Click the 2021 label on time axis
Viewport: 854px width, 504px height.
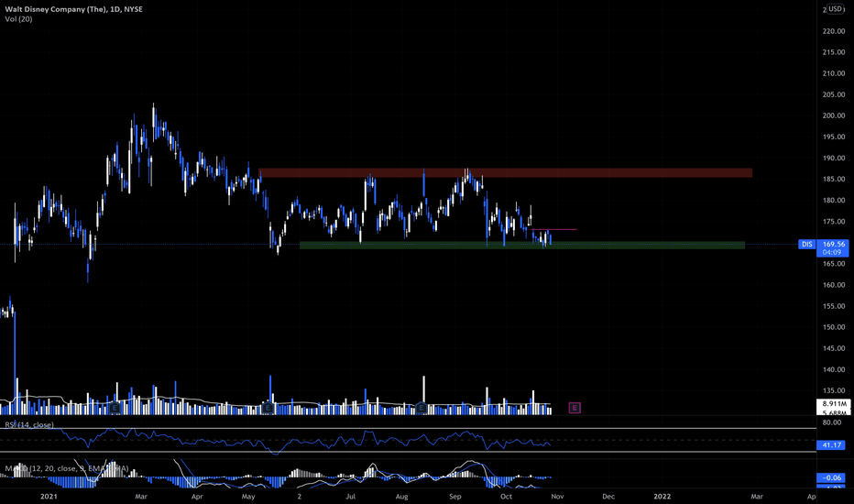(49, 497)
